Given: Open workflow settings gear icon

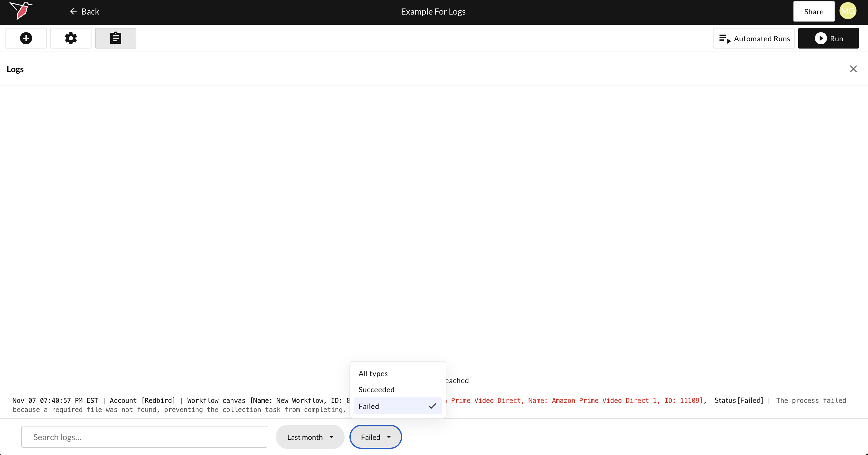Looking at the screenshot, I should pos(71,38).
